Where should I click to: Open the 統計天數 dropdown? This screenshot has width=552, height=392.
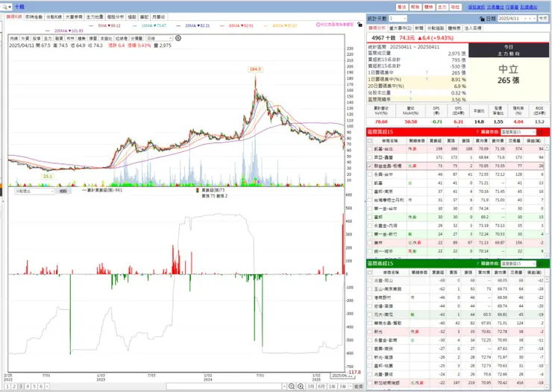[398, 19]
